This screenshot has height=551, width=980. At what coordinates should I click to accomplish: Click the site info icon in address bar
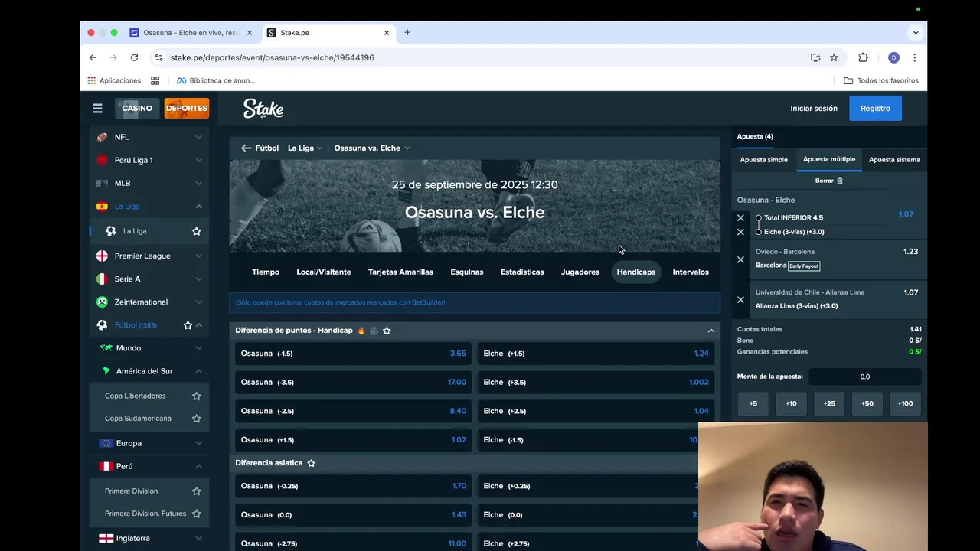(x=158, y=57)
